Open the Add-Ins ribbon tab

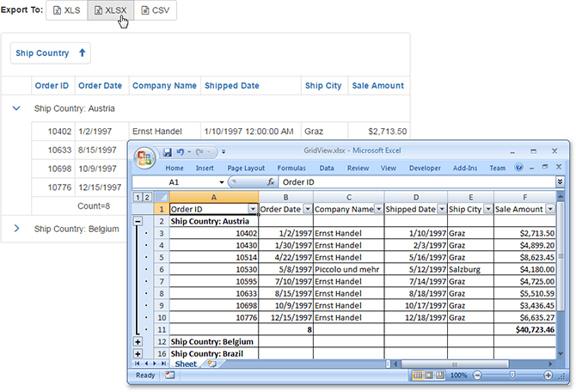(465, 168)
